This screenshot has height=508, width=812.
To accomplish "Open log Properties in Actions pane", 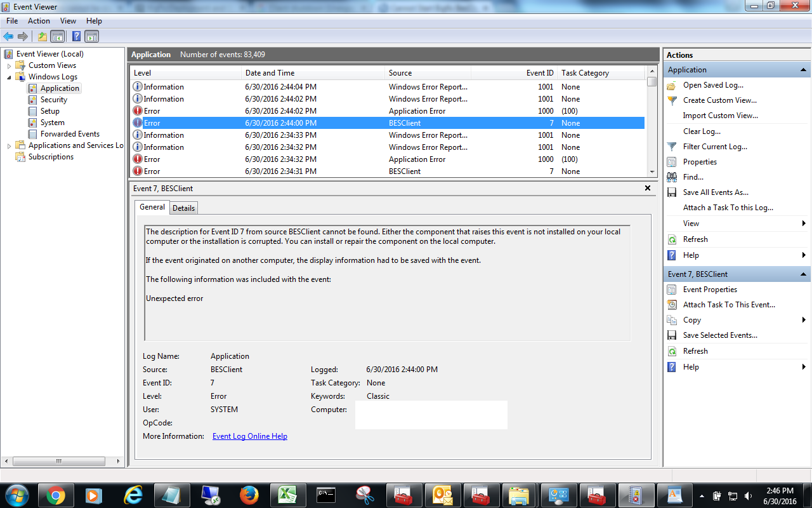I will click(x=700, y=162).
